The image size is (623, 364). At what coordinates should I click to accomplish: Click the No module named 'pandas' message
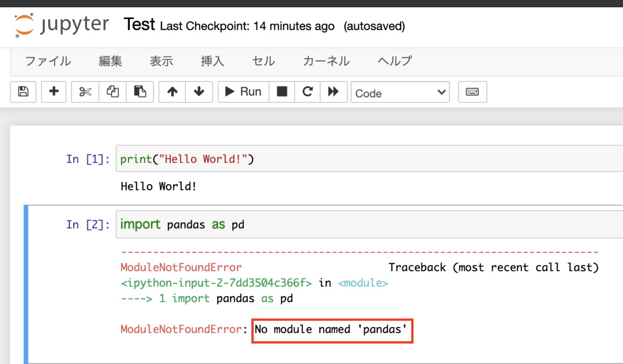coord(331,329)
